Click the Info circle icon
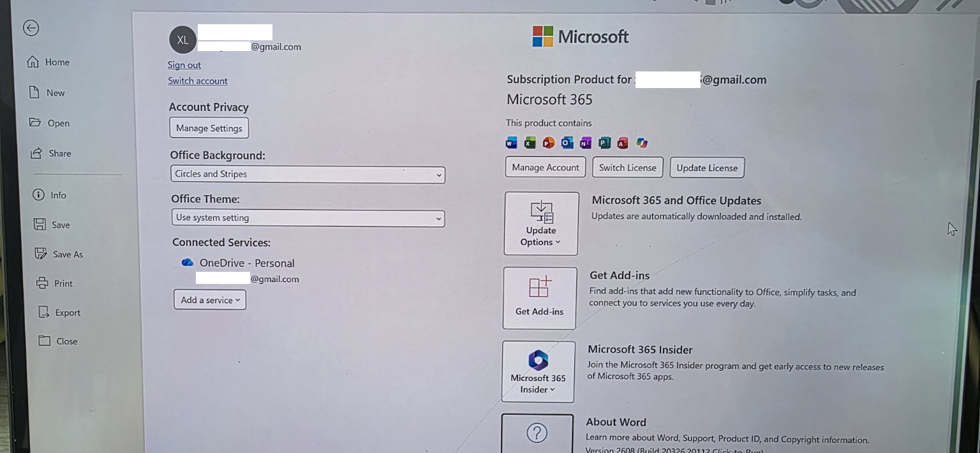 tap(38, 195)
